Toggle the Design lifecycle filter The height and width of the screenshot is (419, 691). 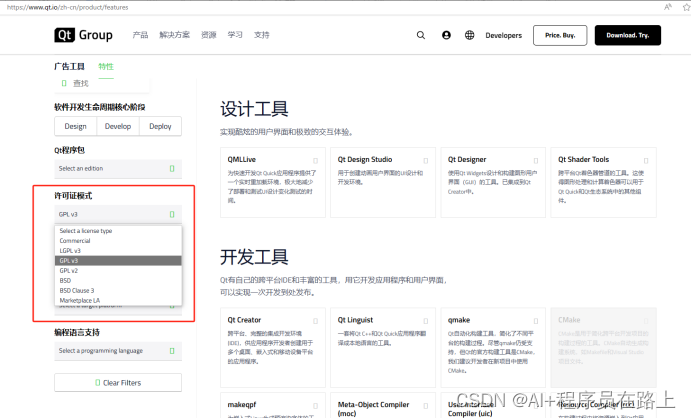click(x=76, y=126)
